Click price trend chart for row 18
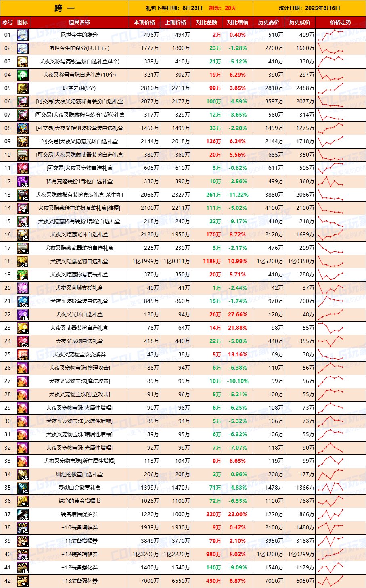This screenshot has height=588, width=366. point(330,262)
